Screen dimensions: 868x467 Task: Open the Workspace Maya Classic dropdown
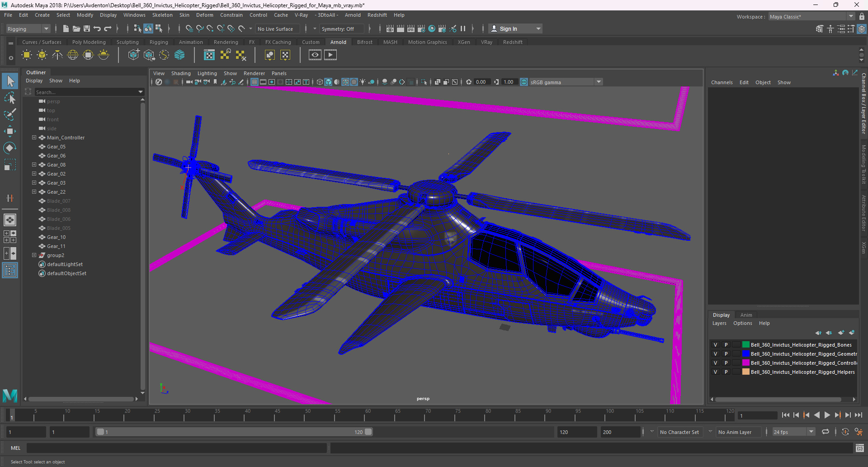coord(811,17)
